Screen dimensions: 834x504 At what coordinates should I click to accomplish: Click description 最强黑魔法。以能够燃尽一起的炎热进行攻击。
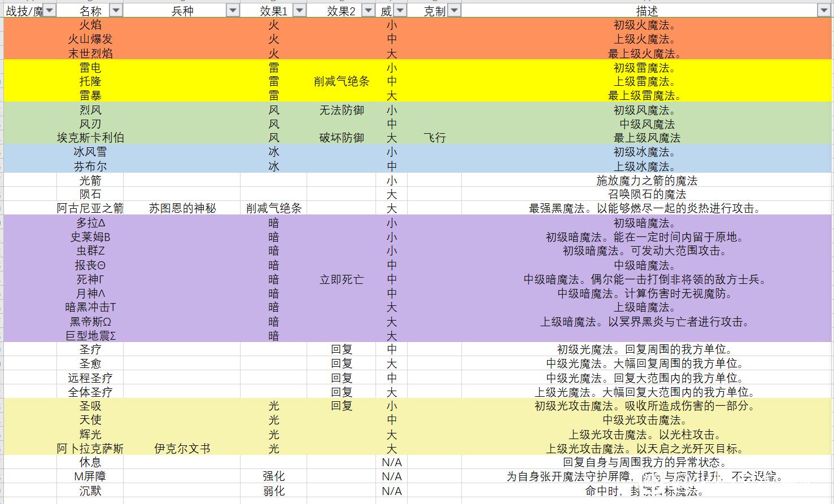tap(647, 208)
